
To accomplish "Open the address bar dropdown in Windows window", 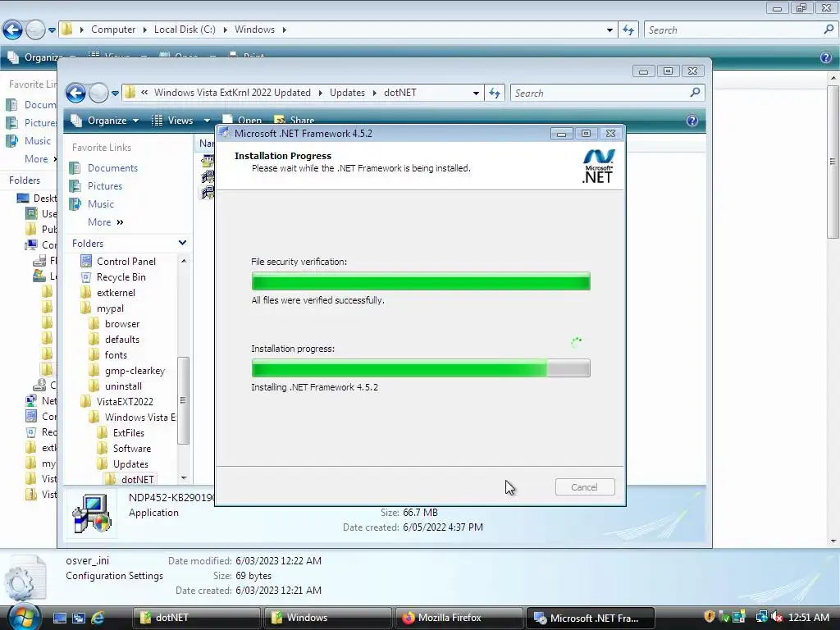I will click(x=609, y=30).
